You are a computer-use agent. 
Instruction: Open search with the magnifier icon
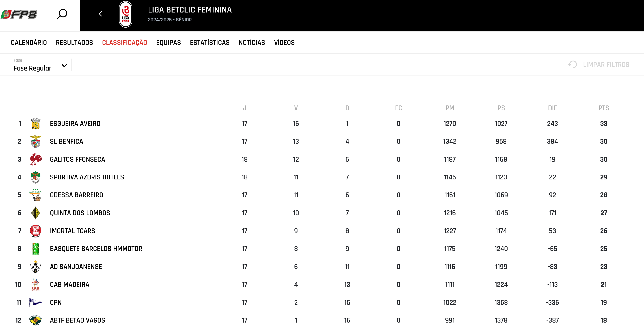coord(62,14)
